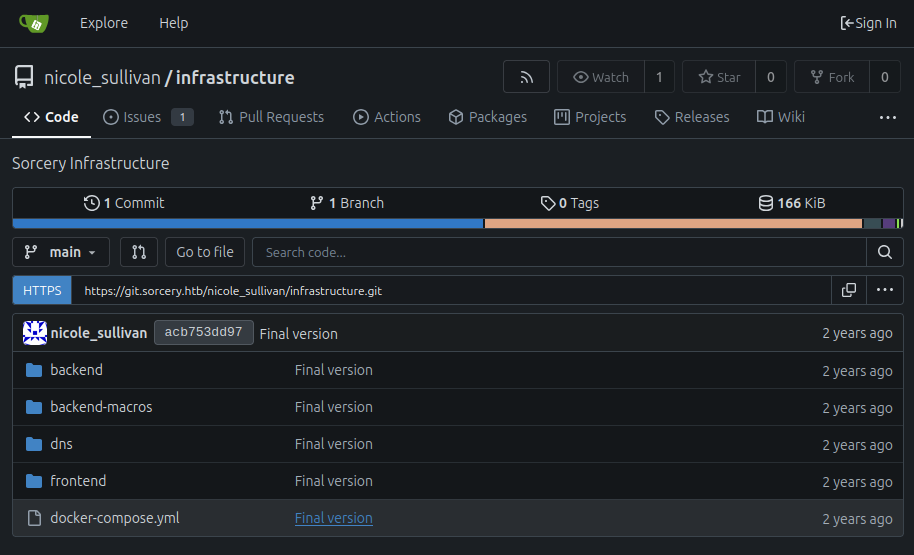Switch to the Pull Requests tab
The image size is (914, 555).
click(271, 117)
